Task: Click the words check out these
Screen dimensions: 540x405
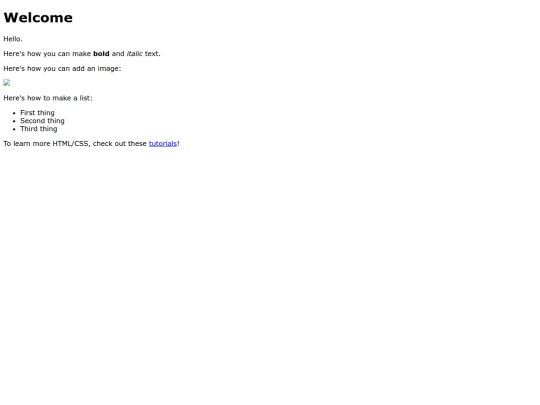Action: pos(120,144)
